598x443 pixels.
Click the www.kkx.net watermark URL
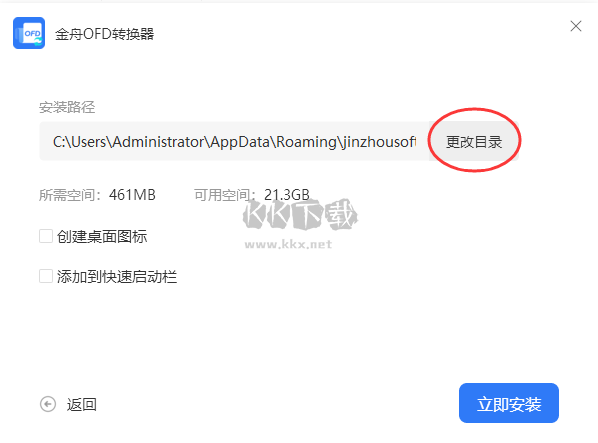[288, 244]
